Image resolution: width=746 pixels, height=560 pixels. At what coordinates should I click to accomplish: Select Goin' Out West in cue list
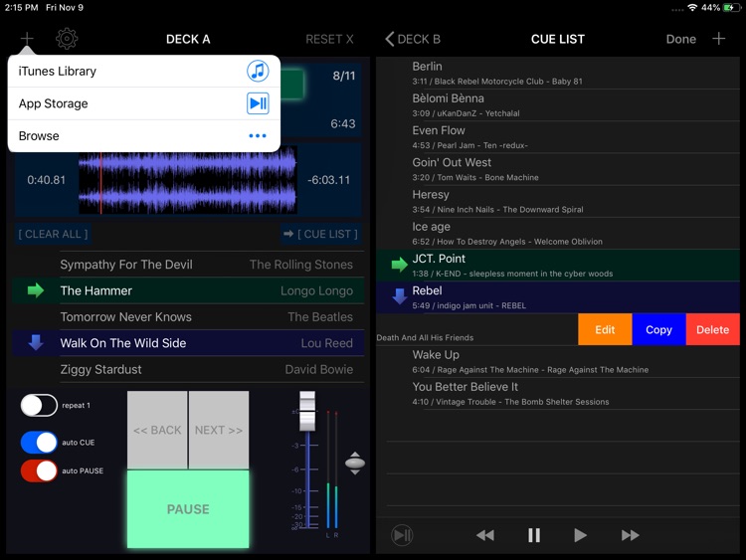pyautogui.click(x=558, y=169)
